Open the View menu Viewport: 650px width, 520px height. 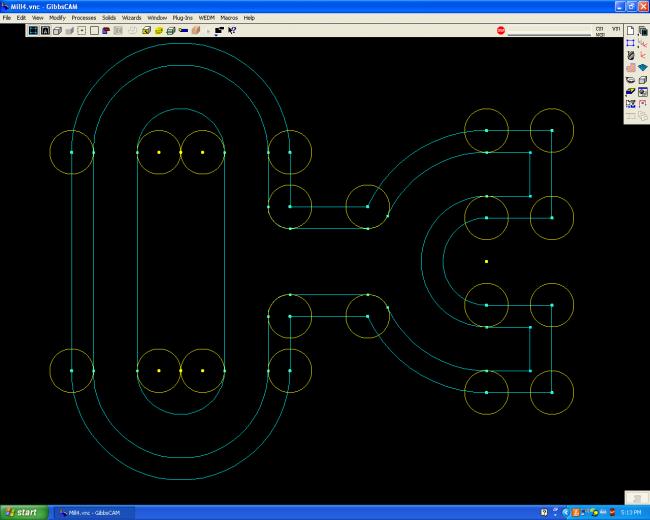(37, 18)
